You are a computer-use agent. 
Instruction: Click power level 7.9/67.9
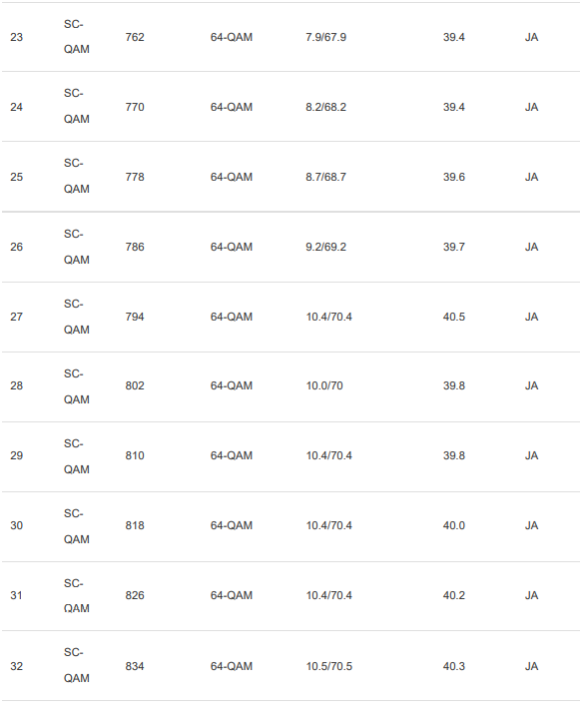tap(325, 37)
